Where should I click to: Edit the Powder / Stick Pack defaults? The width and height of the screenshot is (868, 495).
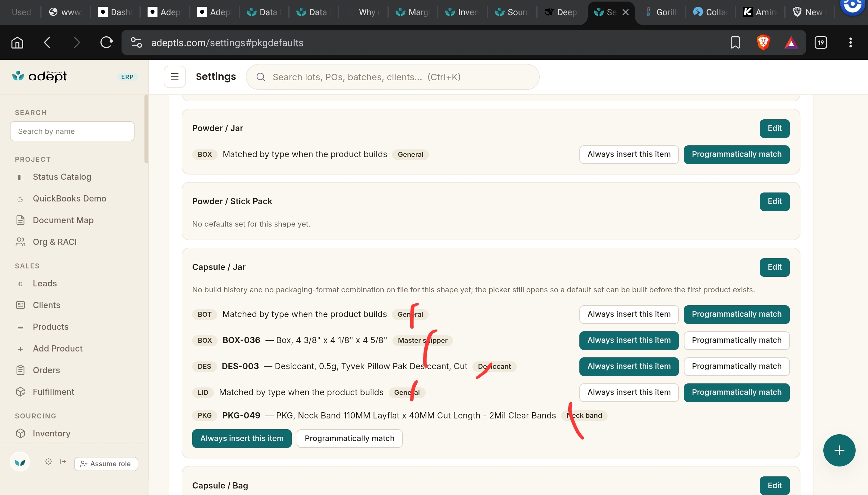[x=774, y=201]
